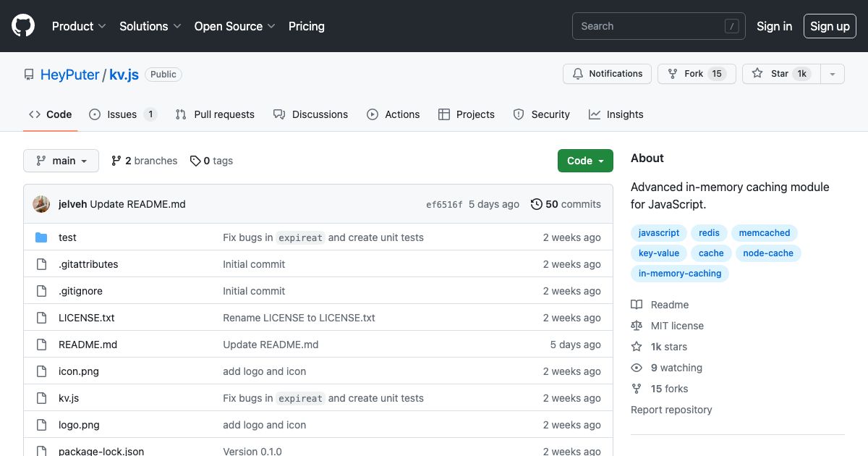Open the test folder icon

41,237
